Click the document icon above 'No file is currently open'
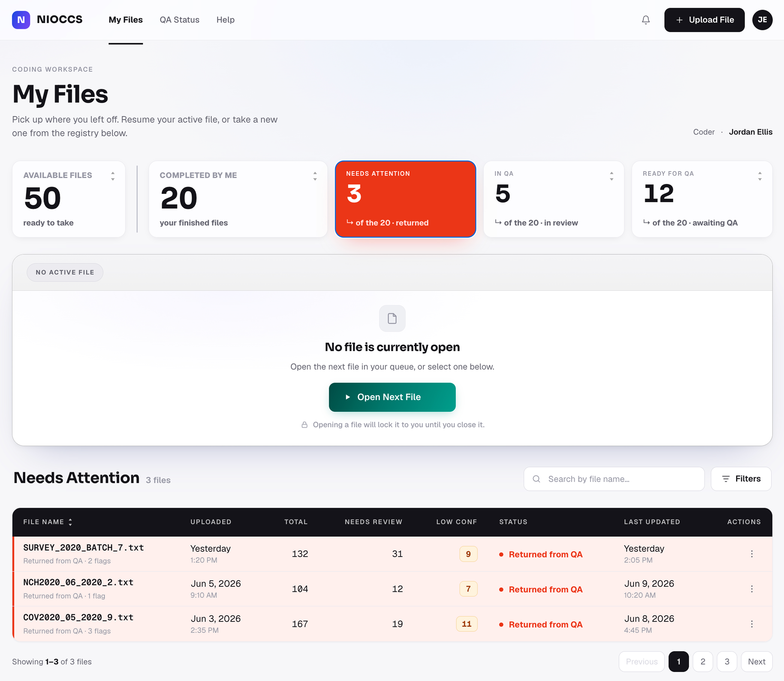784x681 pixels. (x=392, y=318)
